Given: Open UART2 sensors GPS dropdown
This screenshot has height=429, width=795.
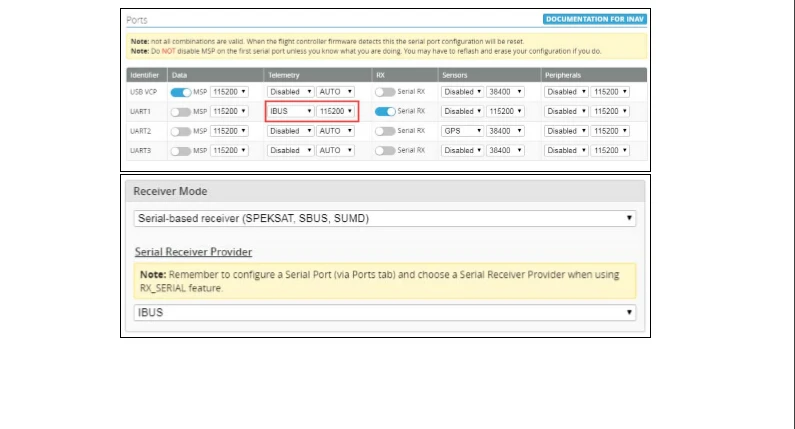Looking at the screenshot, I should tap(462, 131).
